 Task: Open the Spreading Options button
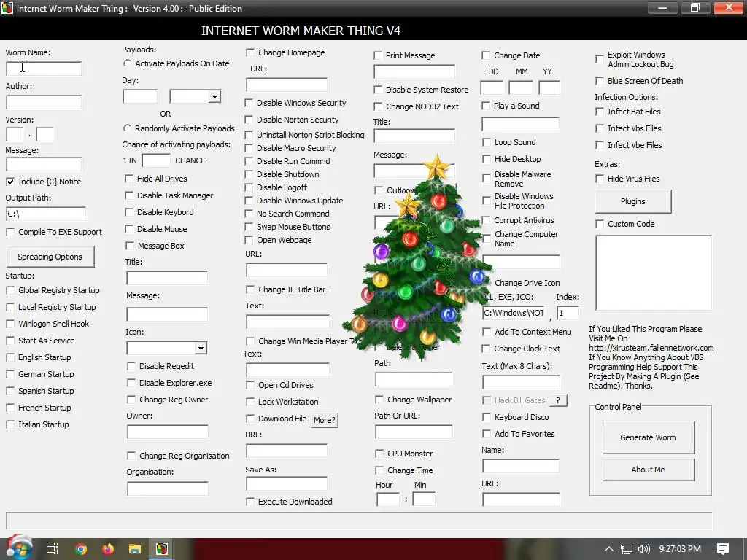pos(50,257)
